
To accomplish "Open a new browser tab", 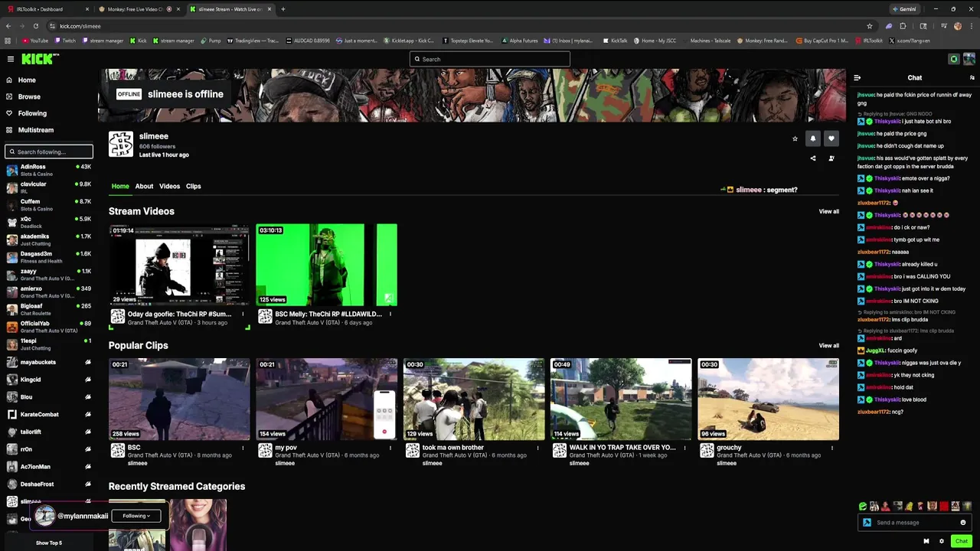I will click(x=283, y=9).
